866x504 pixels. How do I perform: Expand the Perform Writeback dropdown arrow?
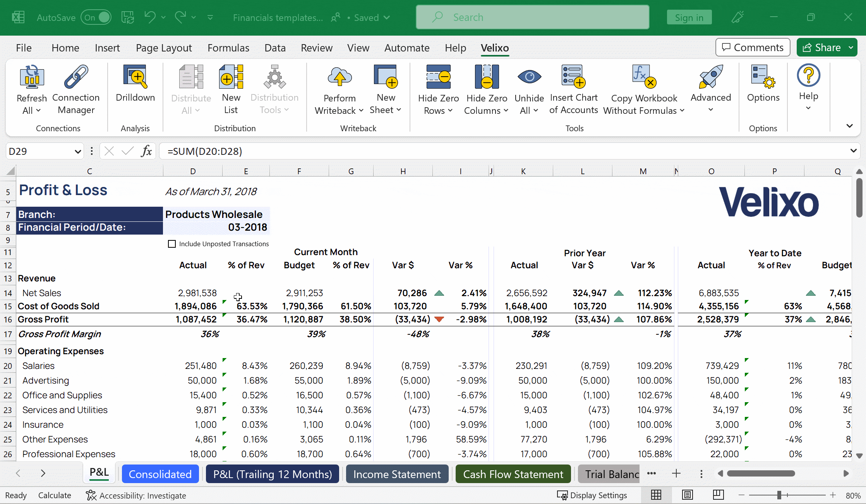(x=361, y=111)
